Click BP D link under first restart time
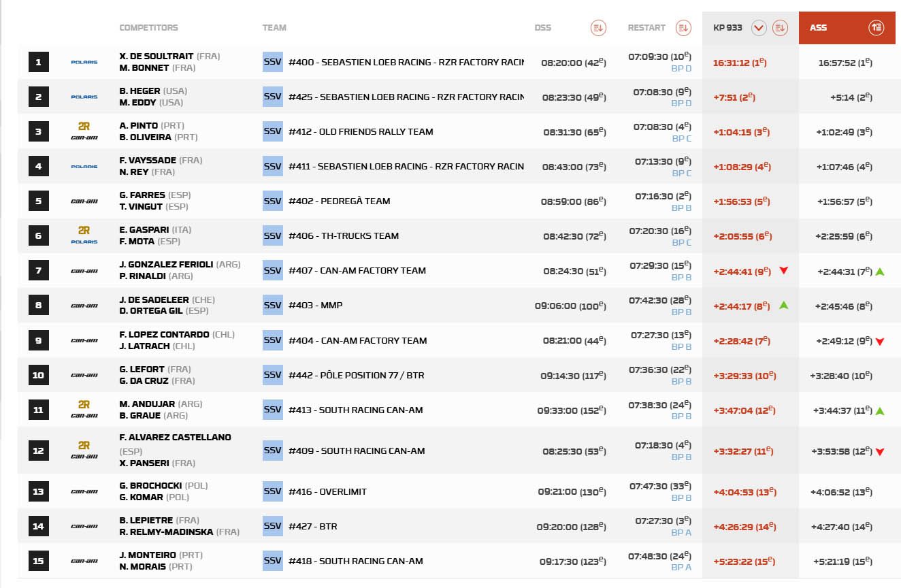The height and width of the screenshot is (588, 901). point(681,69)
